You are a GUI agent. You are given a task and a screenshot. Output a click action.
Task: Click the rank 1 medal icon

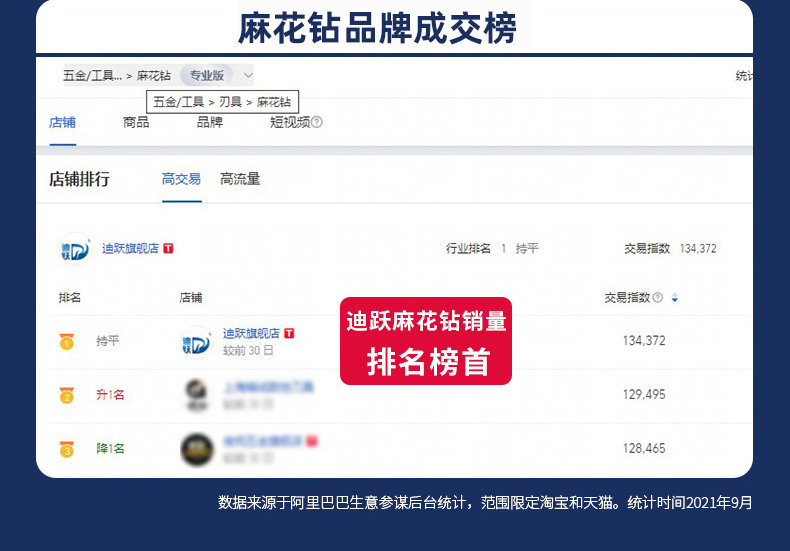click(x=67, y=341)
